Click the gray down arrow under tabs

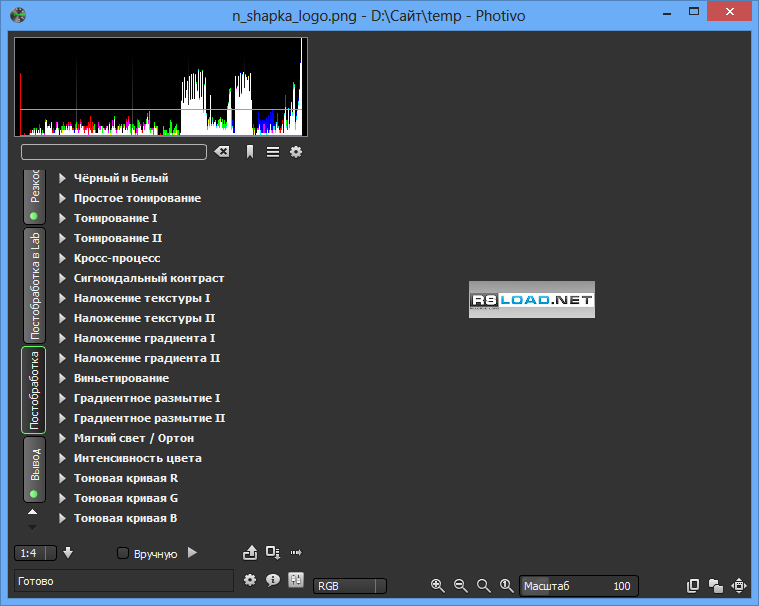tap(32, 527)
